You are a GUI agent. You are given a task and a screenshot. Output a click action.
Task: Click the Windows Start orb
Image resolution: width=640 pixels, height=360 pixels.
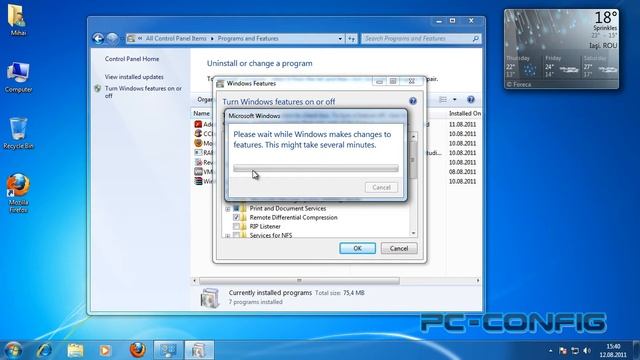(13, 350)
